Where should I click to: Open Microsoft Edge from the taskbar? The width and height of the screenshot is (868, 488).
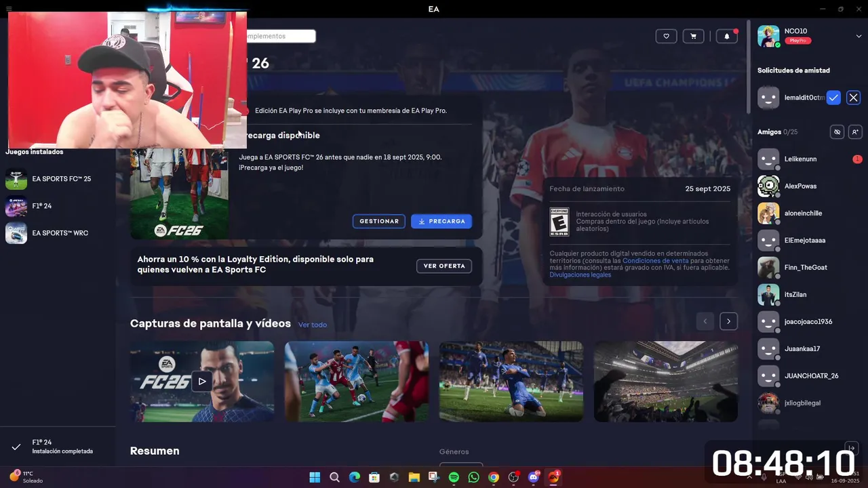tap(354, 477)
